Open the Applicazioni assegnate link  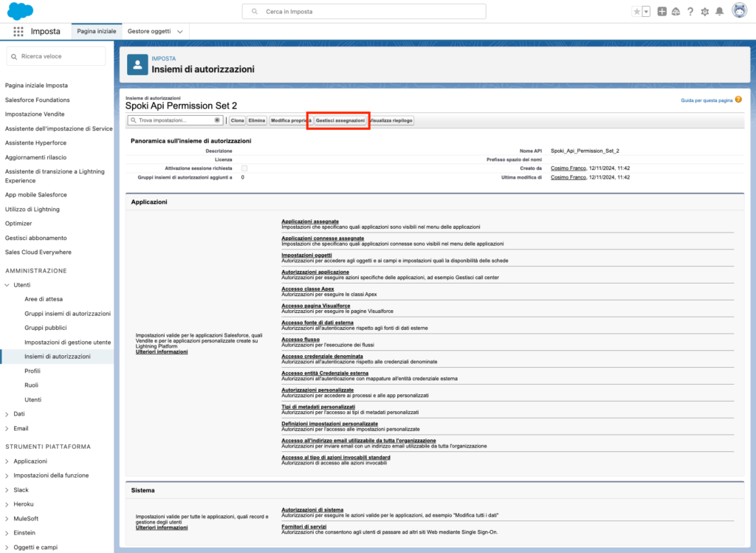(310, 221)
